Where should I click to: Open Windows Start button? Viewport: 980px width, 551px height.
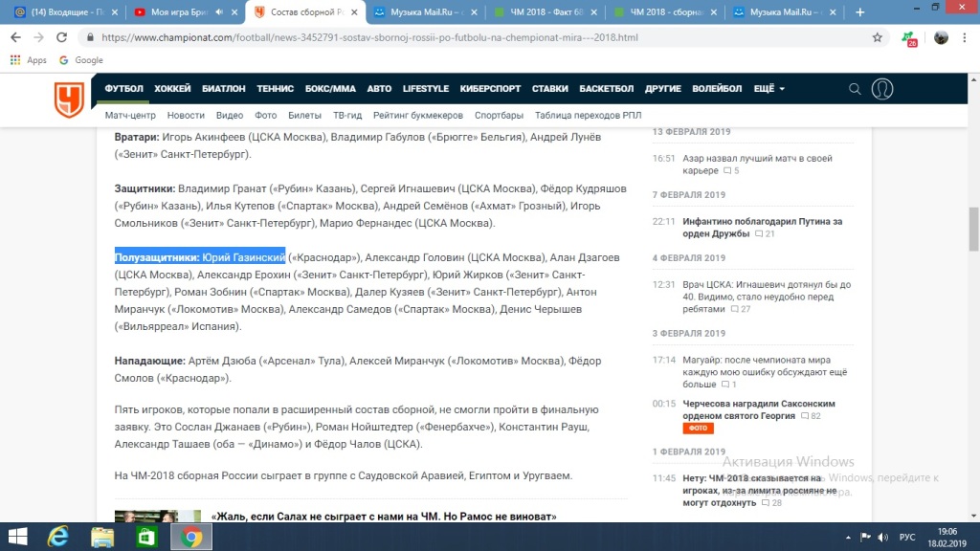pyautogui.click(x=17, y=537)
